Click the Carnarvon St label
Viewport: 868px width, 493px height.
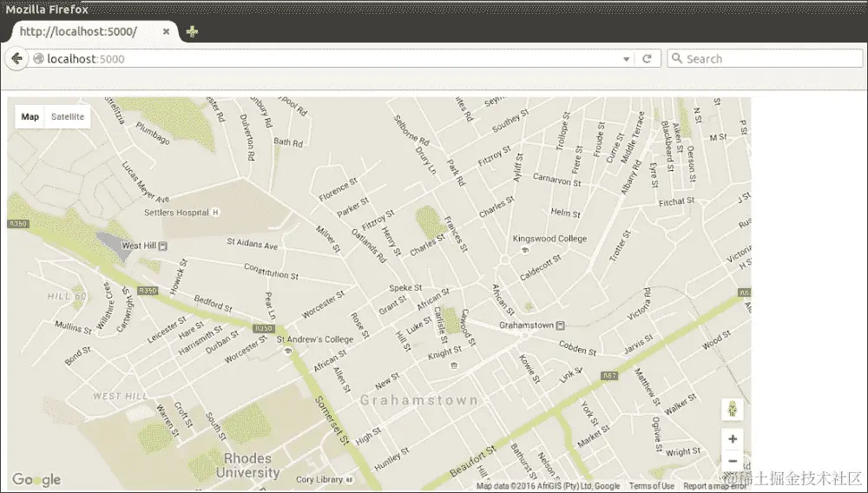[557, 180]
